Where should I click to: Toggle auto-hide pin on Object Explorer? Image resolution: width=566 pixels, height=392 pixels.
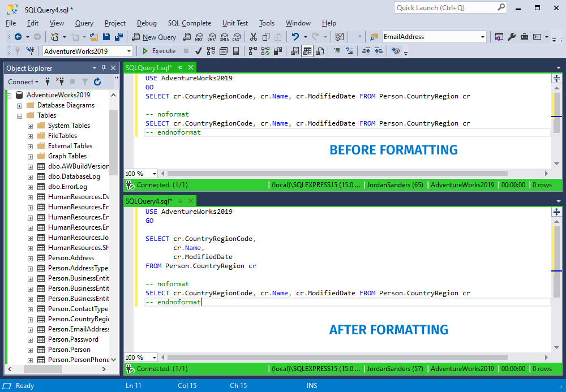click(104, 68)
